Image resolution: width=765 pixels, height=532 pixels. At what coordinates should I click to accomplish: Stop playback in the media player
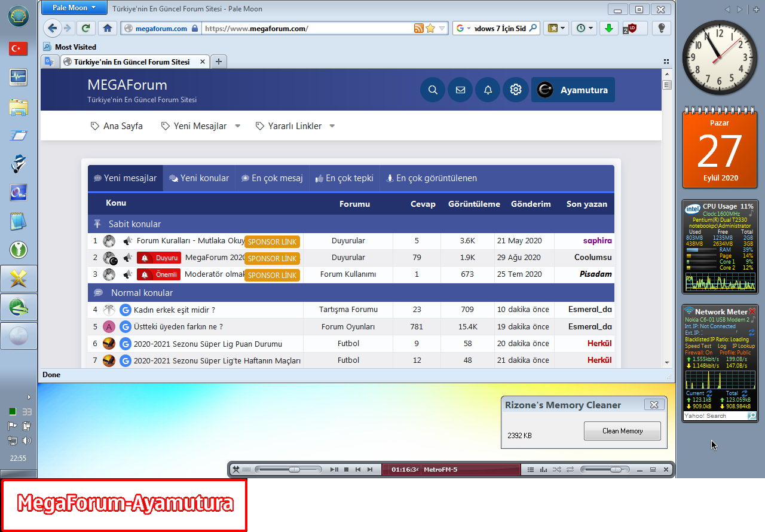pyautogui.click(x=346, y=470)
